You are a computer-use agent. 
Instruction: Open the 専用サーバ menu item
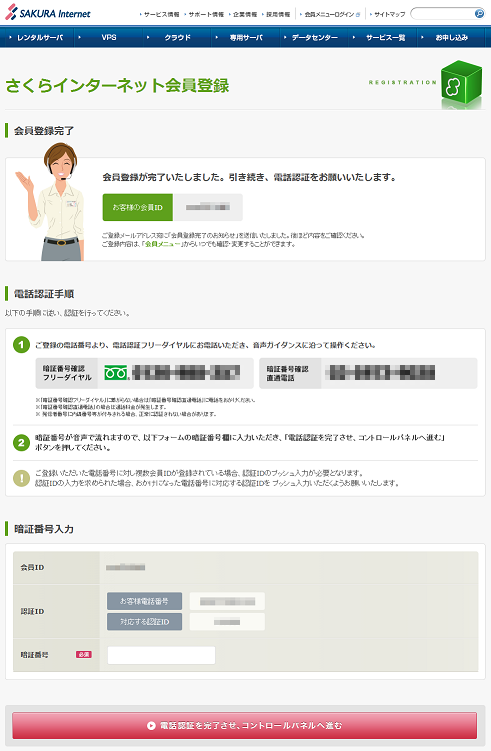click(x=246, y=37)
